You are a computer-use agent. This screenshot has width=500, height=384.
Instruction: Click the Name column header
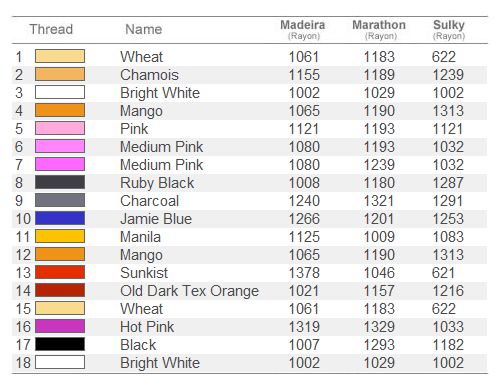144,29
